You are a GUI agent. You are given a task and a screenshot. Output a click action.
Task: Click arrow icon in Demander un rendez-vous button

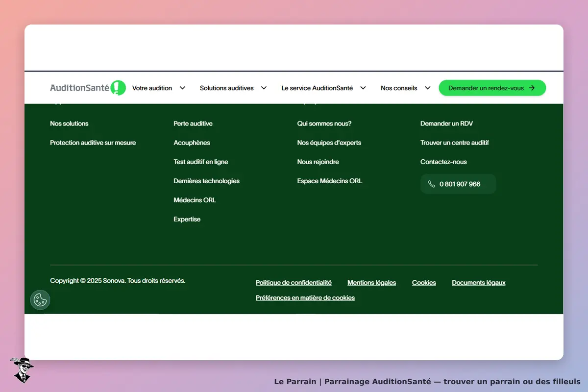[532, 88]
